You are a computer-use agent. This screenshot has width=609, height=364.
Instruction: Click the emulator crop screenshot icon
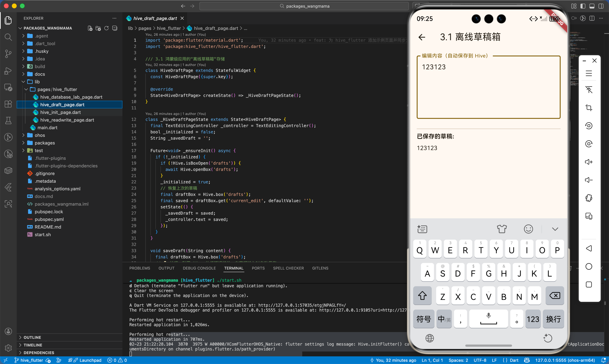589,108
